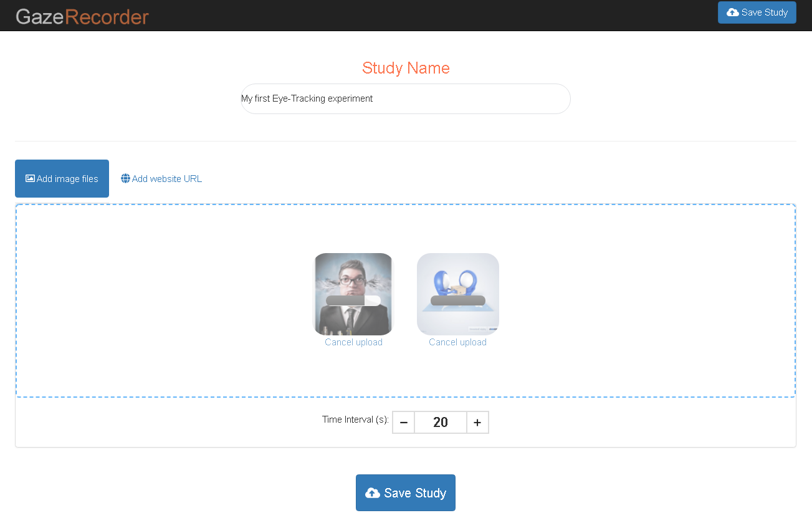The height and width of the screenshot is (523, 812).
Task: Select the globe icon beside Add website URL
Action: coord(125,178)
